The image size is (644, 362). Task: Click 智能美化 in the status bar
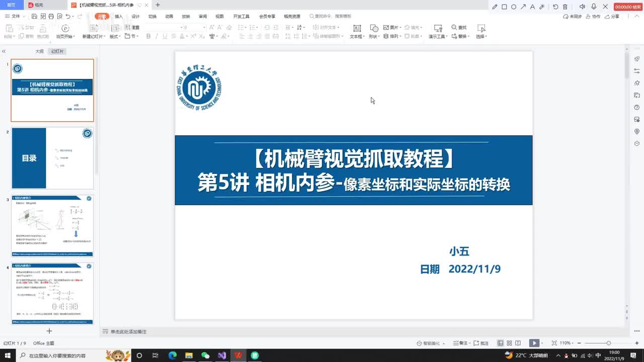432,343
